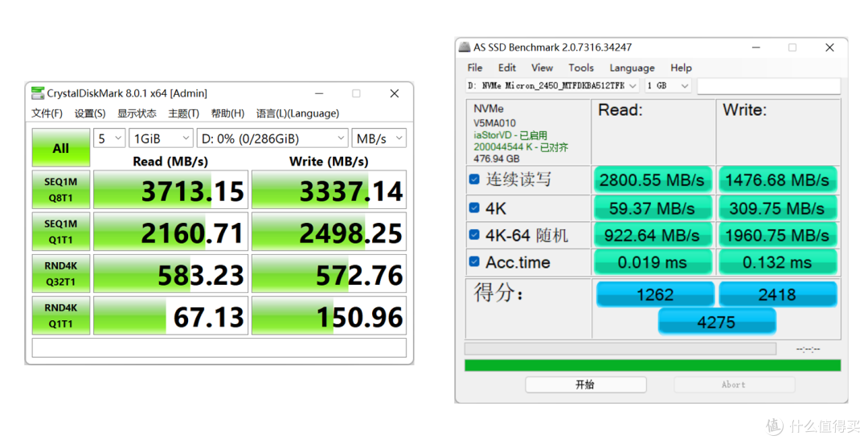Click the 476.94 GB capacity text
Viewport: 868px width, 444px height.
click(497, 158)
